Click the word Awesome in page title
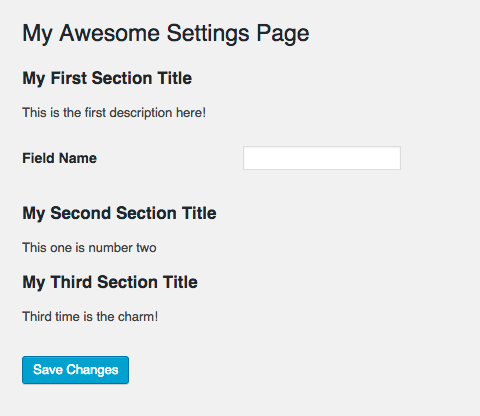 [110, 33]
